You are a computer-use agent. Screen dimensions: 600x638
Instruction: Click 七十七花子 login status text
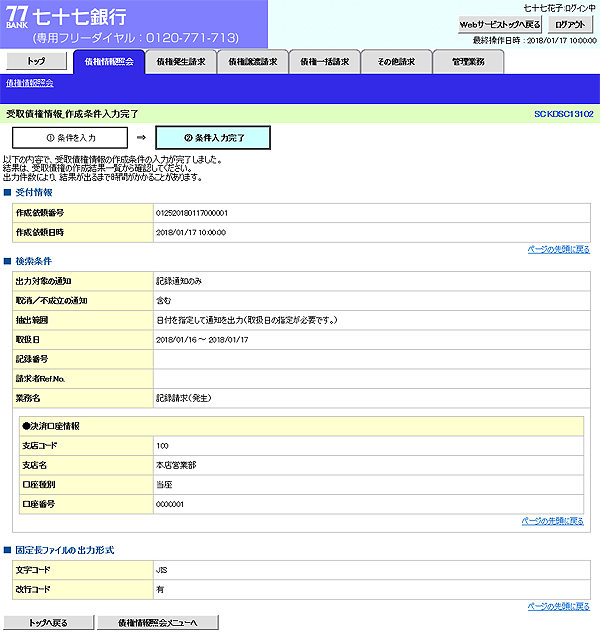[559, 8]
